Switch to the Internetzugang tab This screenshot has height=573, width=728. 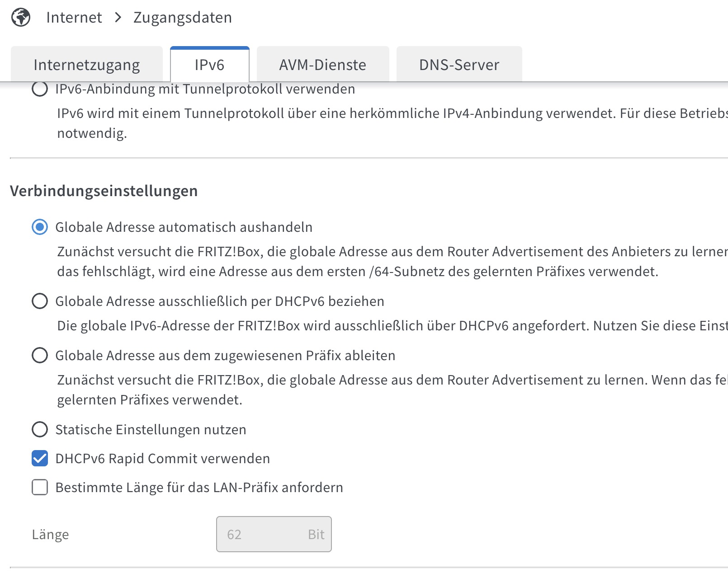pos(87,64)
